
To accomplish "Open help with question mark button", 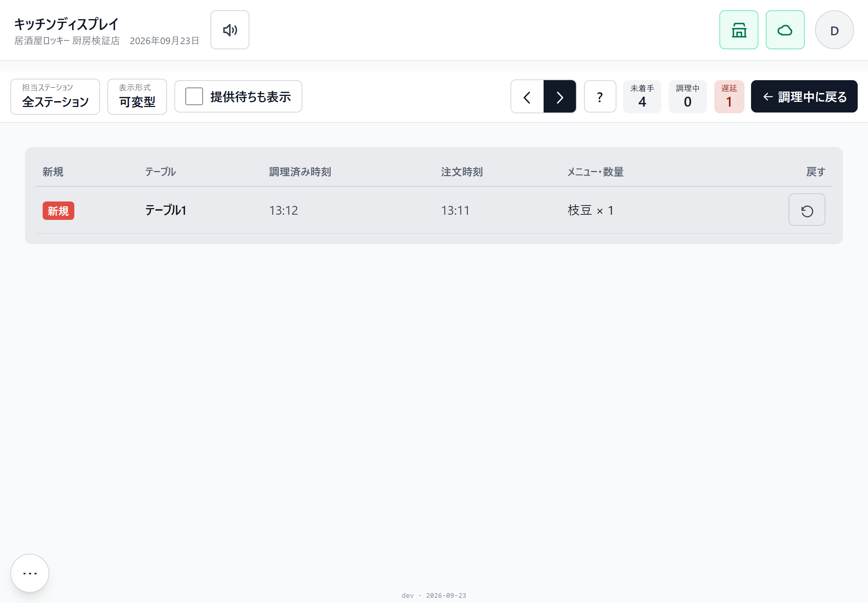I will 600,96.
